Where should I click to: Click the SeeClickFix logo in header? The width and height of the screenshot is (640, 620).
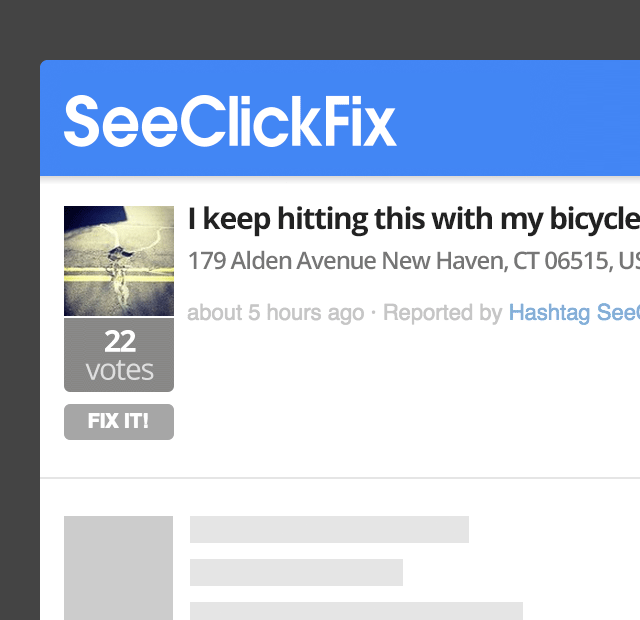click(x=230, y=121)
